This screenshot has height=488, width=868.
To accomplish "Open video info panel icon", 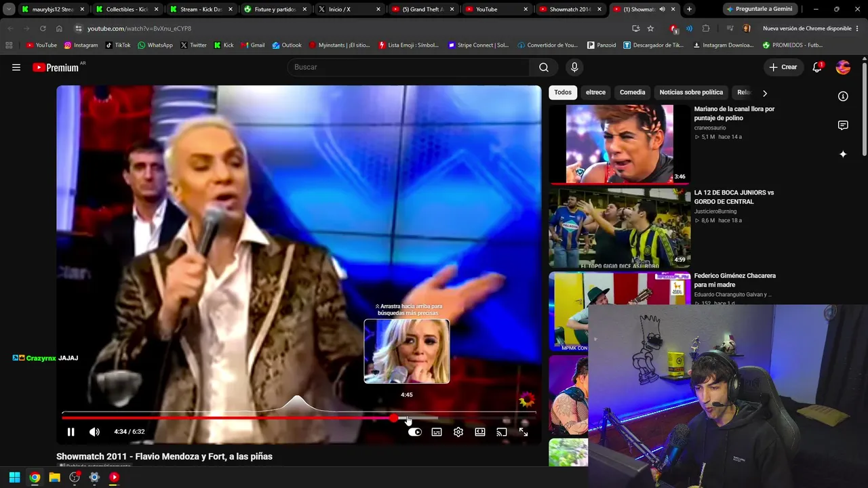I will point(843,96).
